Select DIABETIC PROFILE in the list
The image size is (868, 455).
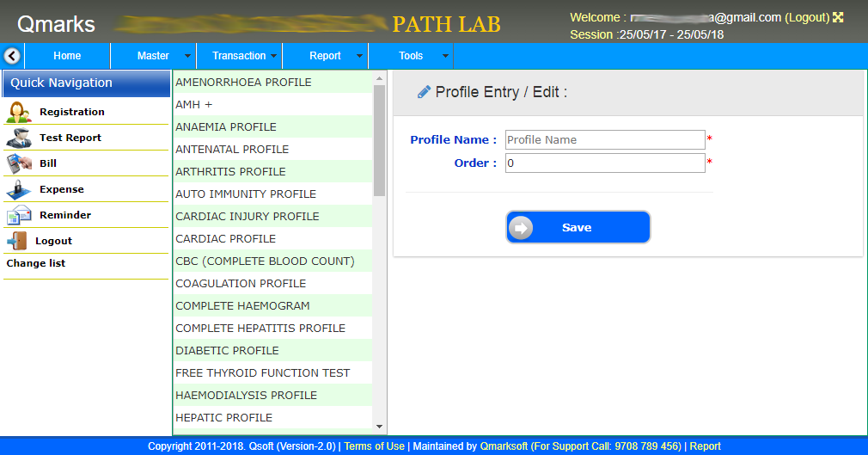click(x=273, y=350)
